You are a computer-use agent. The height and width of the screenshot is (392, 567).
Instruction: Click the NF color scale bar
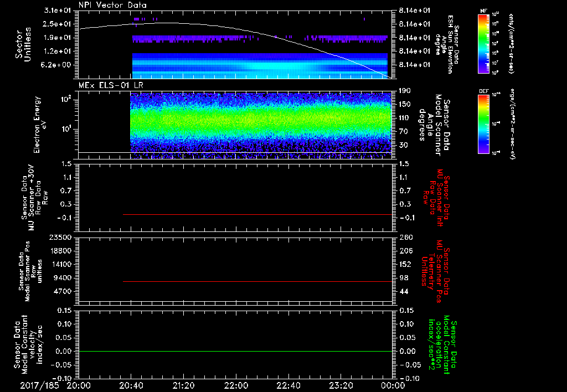(482, 44)
